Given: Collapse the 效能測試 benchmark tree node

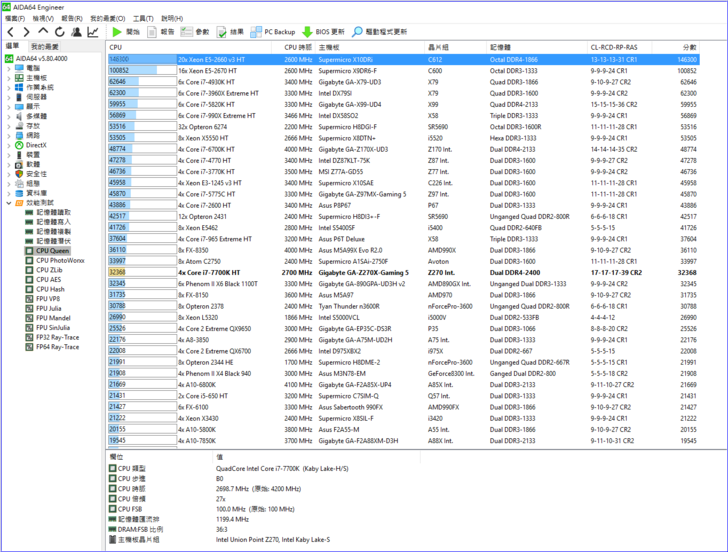Looking at the screenshot, I should tap(8, 203).
